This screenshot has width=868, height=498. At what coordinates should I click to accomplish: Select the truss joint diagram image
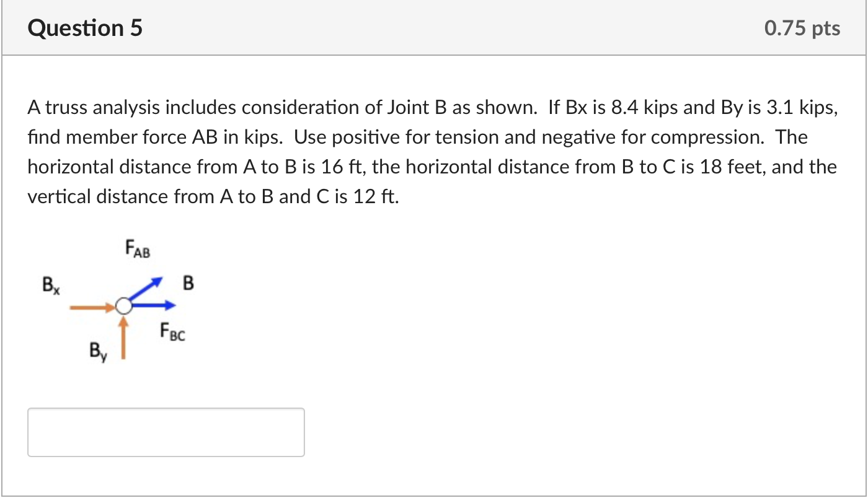[x=124, y=297]
